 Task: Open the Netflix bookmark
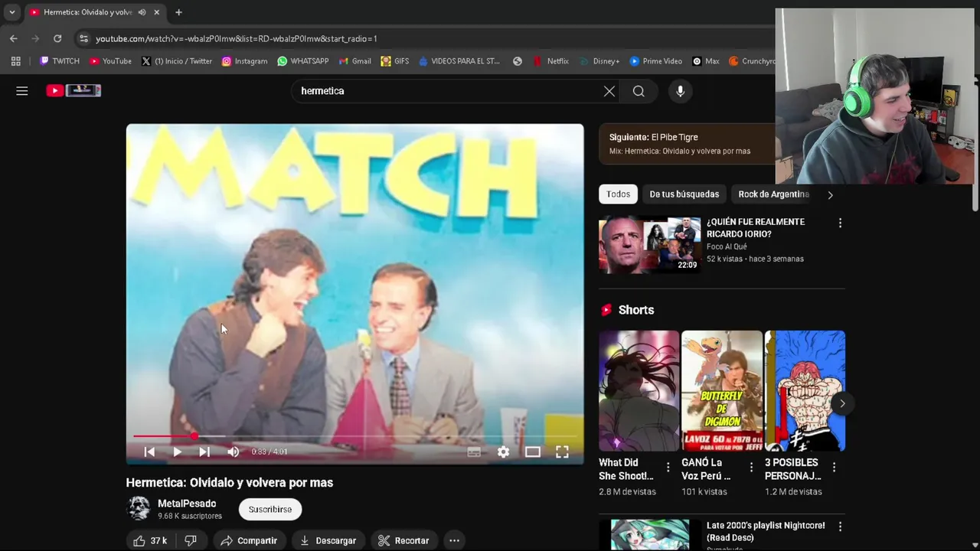click(x=550, y=61)
